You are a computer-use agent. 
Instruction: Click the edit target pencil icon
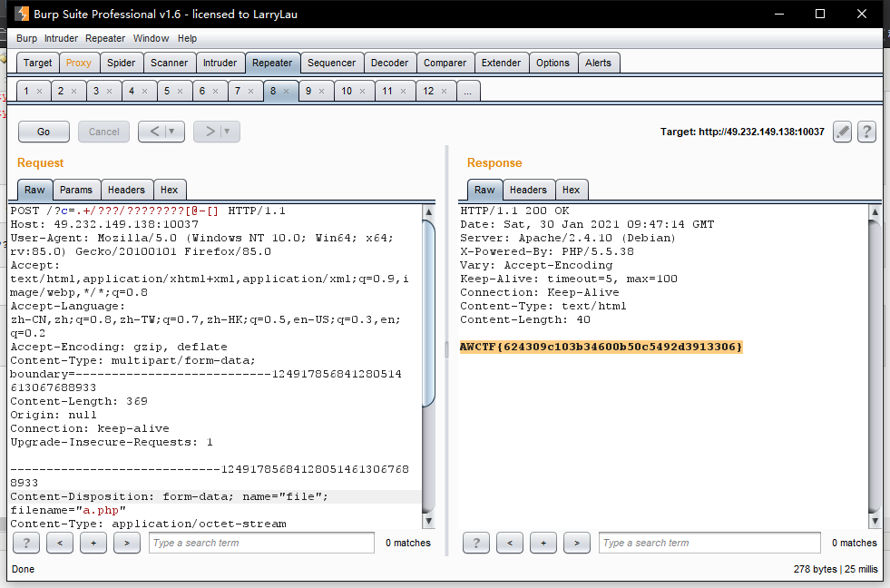click(842, 132)
